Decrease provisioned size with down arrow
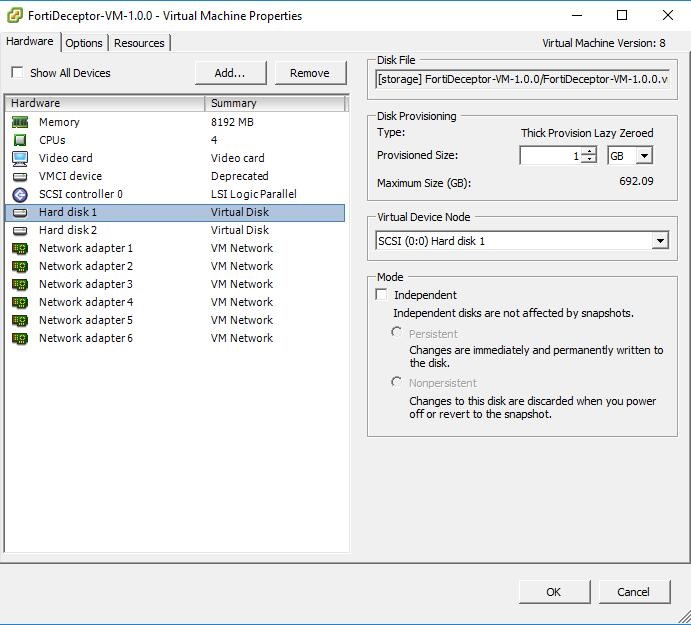 pos(589,159)
